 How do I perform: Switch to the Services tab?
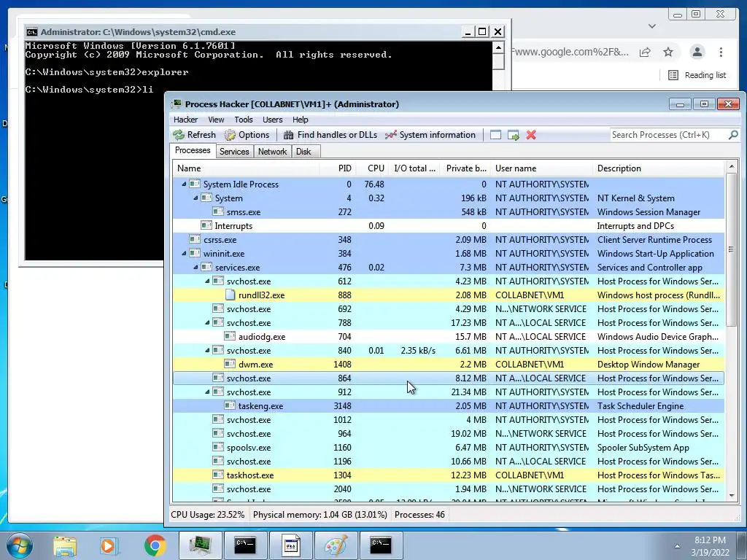point(234,152)
